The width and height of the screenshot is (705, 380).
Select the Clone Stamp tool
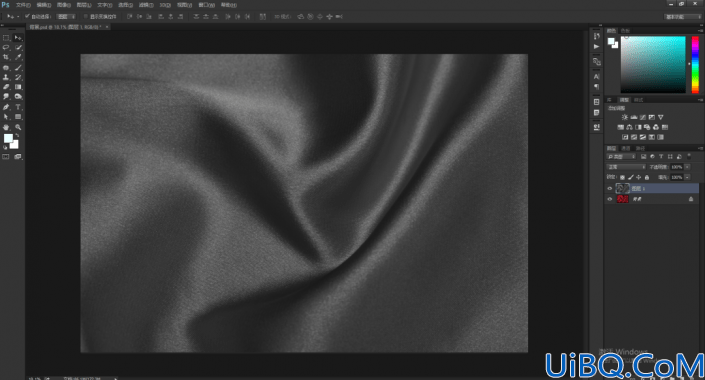coord(6,77)
